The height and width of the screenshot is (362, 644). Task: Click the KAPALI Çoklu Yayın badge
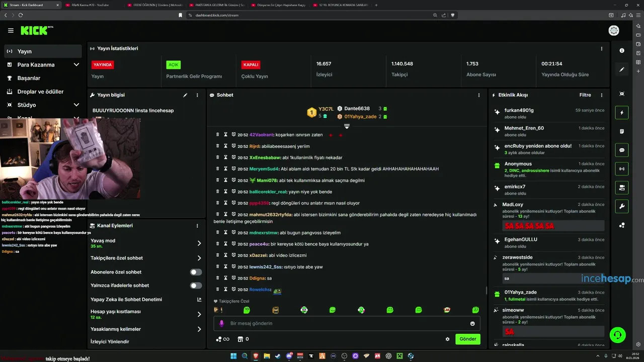click(251, 65)
